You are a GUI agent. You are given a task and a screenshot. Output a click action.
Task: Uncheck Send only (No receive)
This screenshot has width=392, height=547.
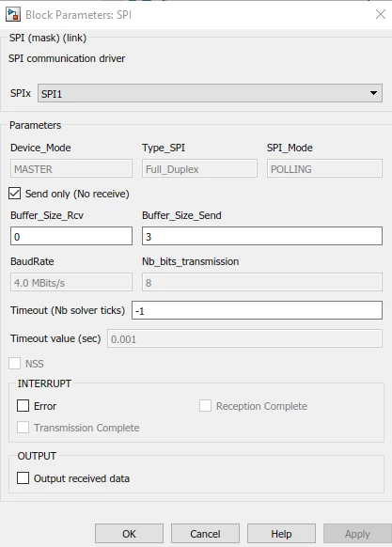pos(15,194)
